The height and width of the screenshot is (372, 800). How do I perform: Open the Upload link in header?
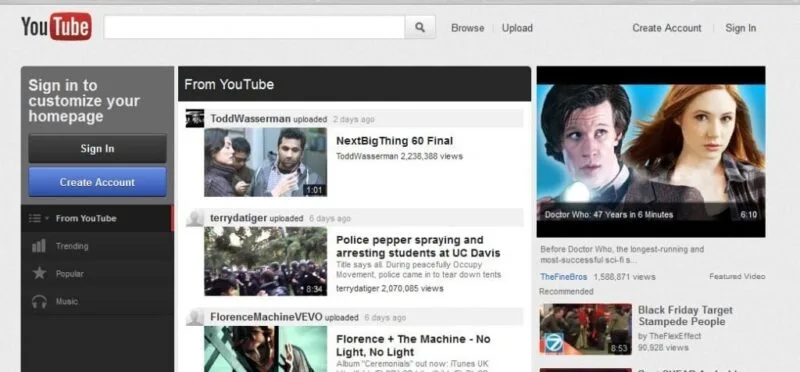tap(517, 28)
